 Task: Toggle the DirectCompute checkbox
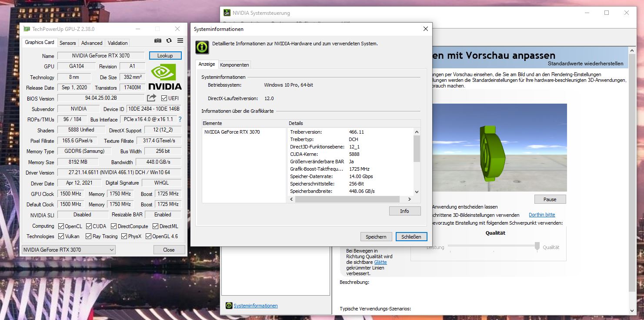(x=113, y=226)
